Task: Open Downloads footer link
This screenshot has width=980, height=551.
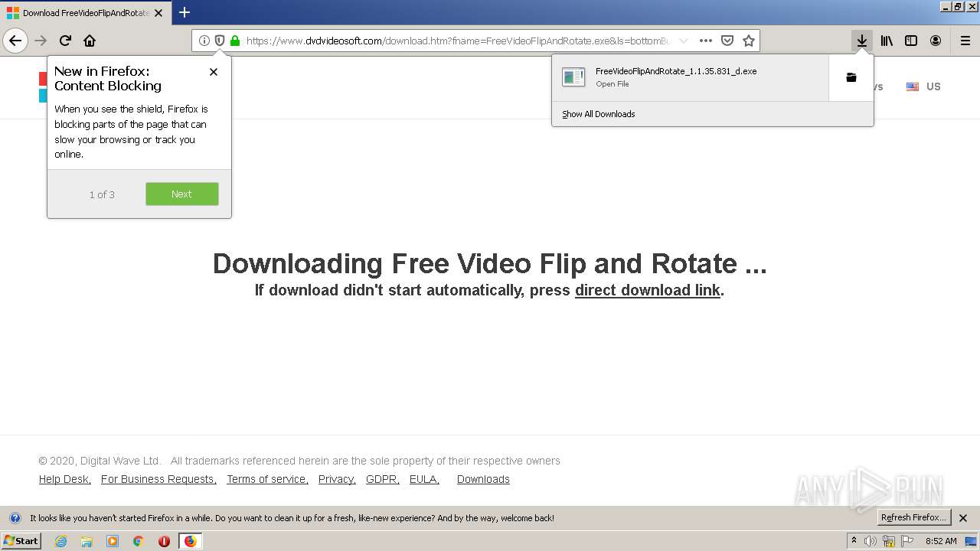Action: [x=483, y=479]
